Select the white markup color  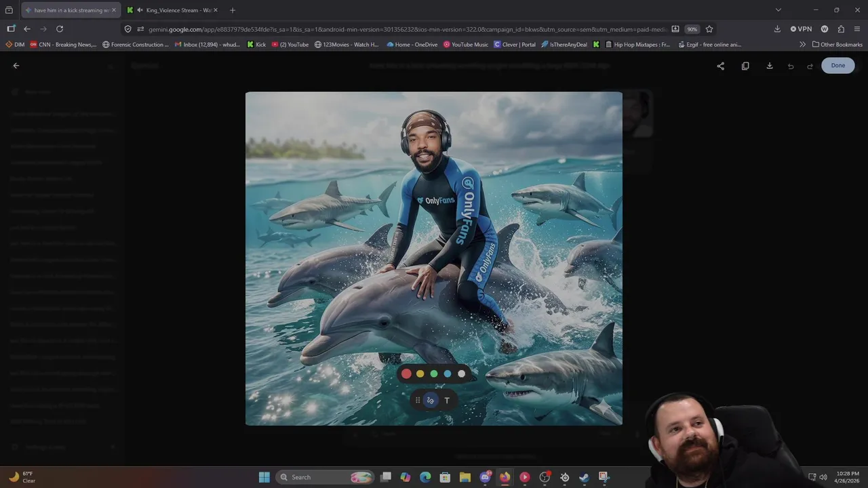tap(462, 373)
